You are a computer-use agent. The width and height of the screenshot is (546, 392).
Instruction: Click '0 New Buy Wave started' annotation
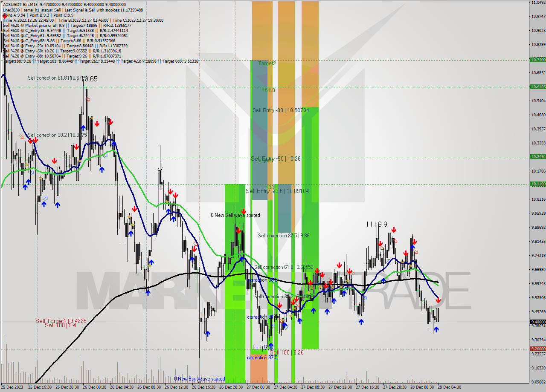click(199, 378)
